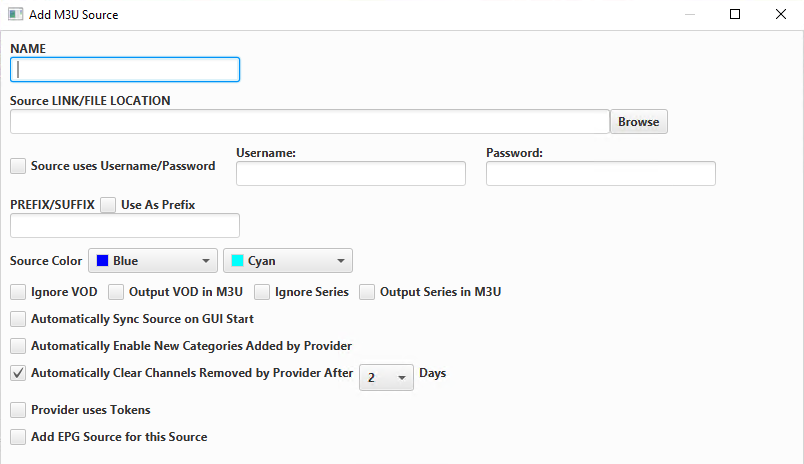The width and height of the screenshot is (804, 464).
Task: Check Add EPG Source for this Source
Action: [18, 437]
